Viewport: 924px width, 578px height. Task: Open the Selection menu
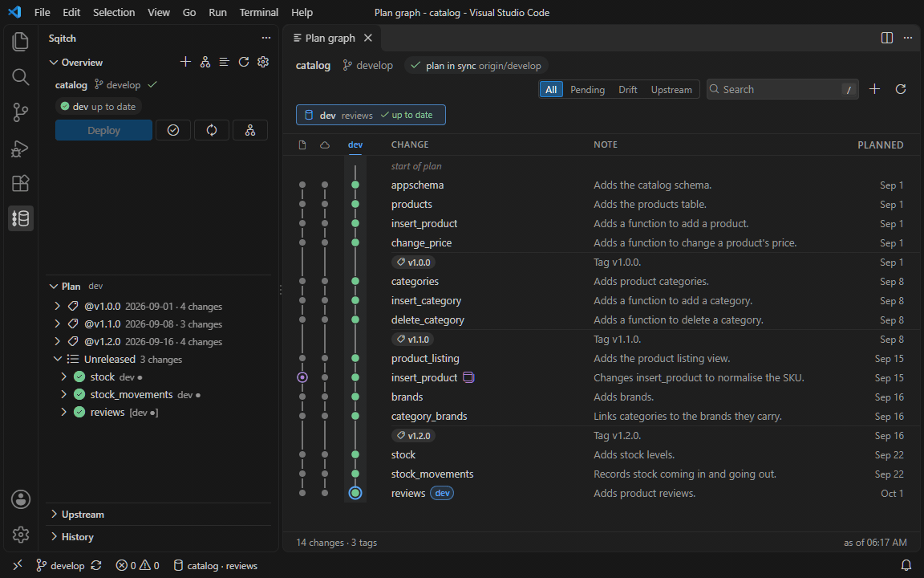pos(114,12)
